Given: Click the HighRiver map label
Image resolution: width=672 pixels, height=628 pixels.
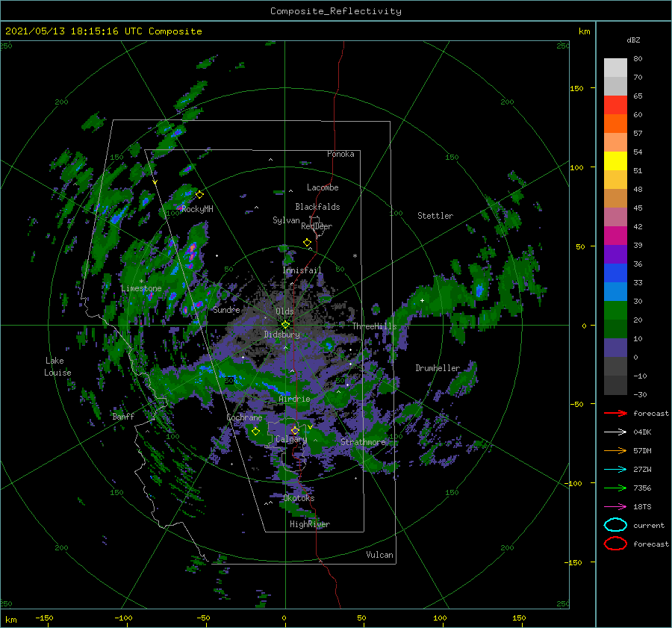Looking at the screenshot, I should click(310, 524).
